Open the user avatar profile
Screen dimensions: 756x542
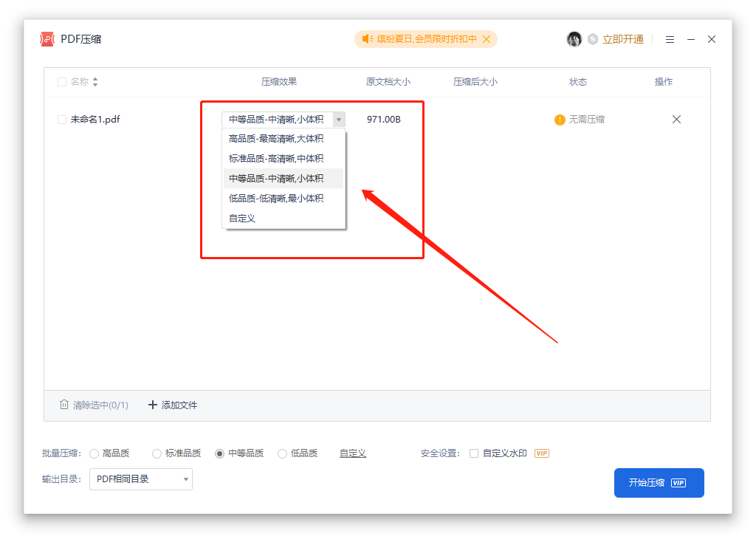[x=574, y=39]
